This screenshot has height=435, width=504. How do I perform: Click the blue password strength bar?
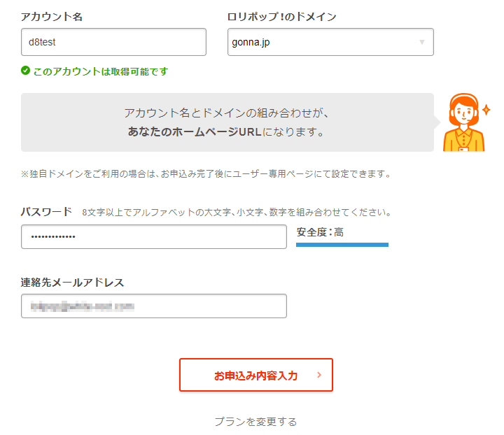coord(342,245)
